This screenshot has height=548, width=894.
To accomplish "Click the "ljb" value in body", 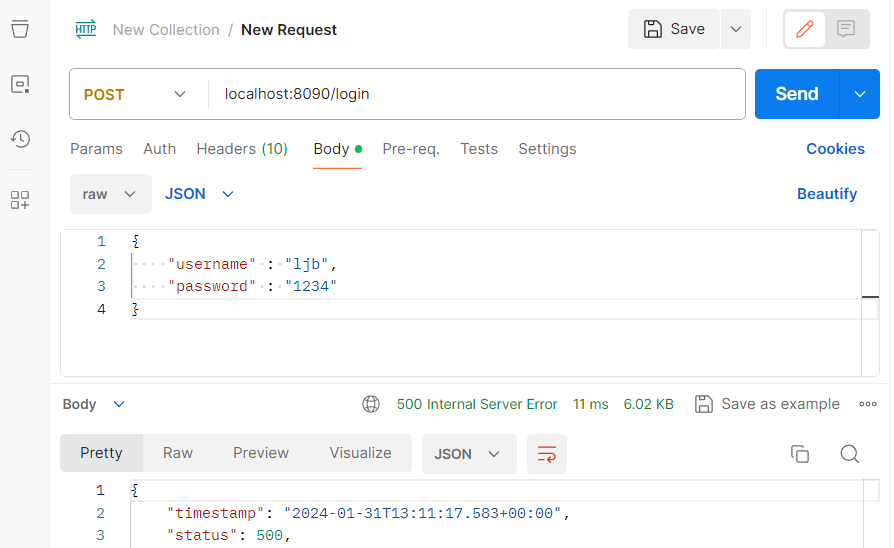I will (307, 264).
